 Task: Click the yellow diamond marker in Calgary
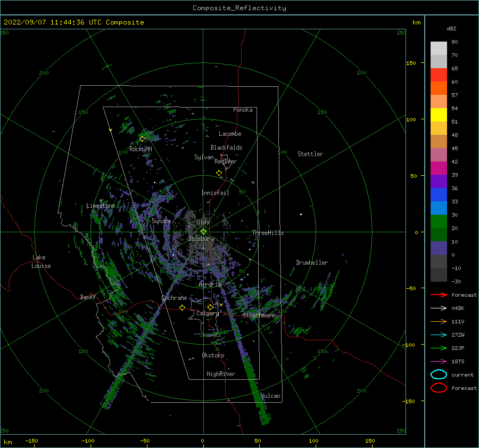pyautogui.click(x=210, y=307)
